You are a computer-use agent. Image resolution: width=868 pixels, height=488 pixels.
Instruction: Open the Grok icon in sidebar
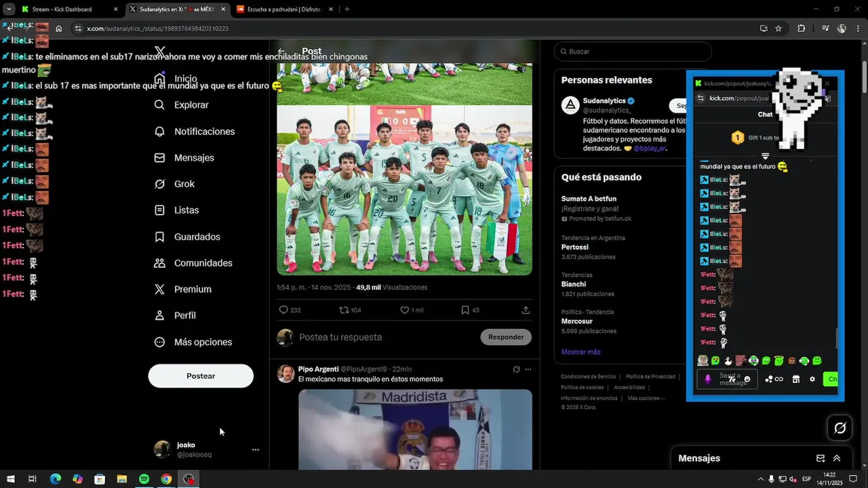(159, 184)
